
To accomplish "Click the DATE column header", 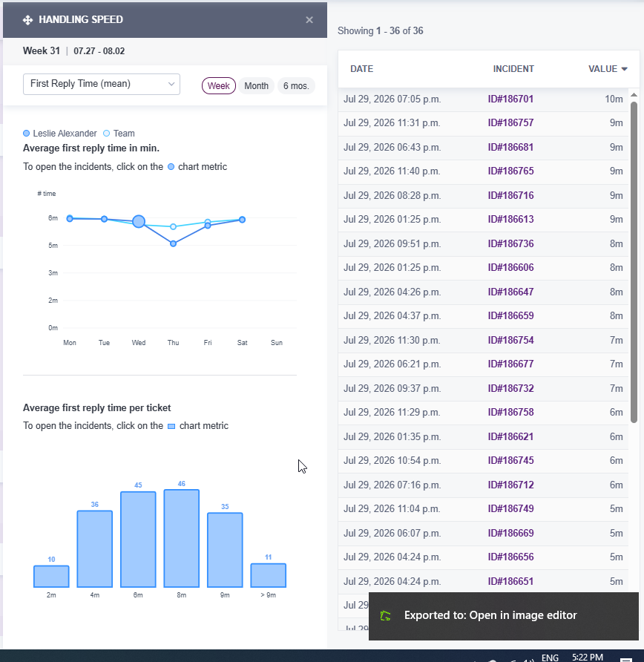I will click(x=361, y=69).
